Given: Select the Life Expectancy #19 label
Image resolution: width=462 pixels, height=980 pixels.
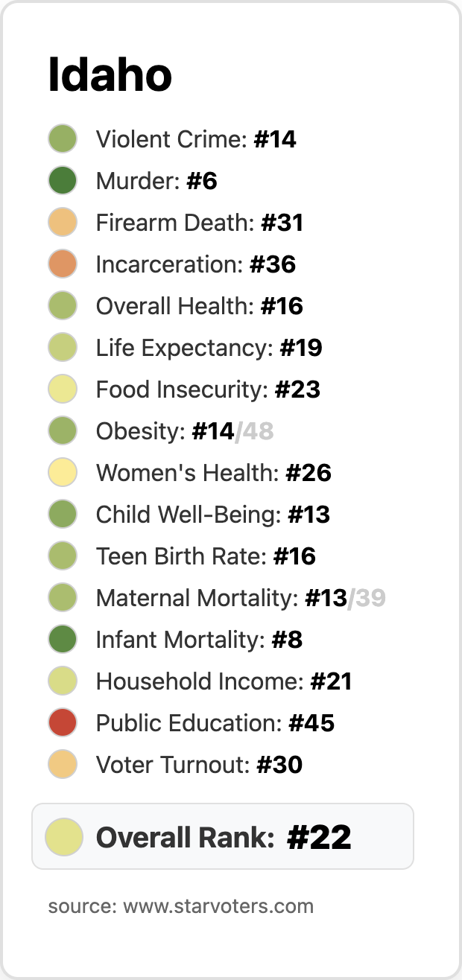Looking at the screenshot, I should coord(209,348).
